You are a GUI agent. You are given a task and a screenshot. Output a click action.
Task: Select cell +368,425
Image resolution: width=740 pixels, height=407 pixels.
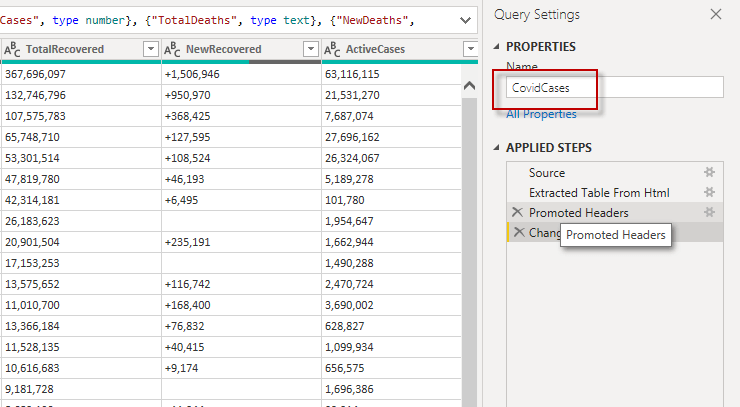tap(241, 116)
